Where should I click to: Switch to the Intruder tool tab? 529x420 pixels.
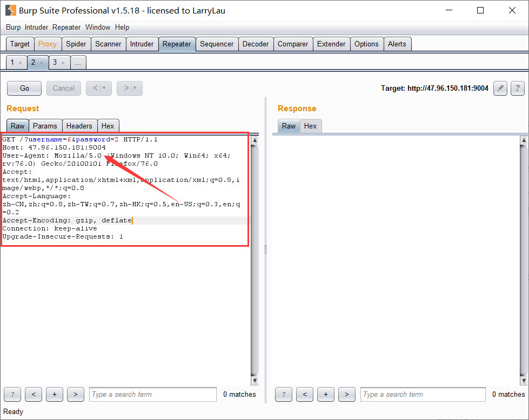pos(142,44)
